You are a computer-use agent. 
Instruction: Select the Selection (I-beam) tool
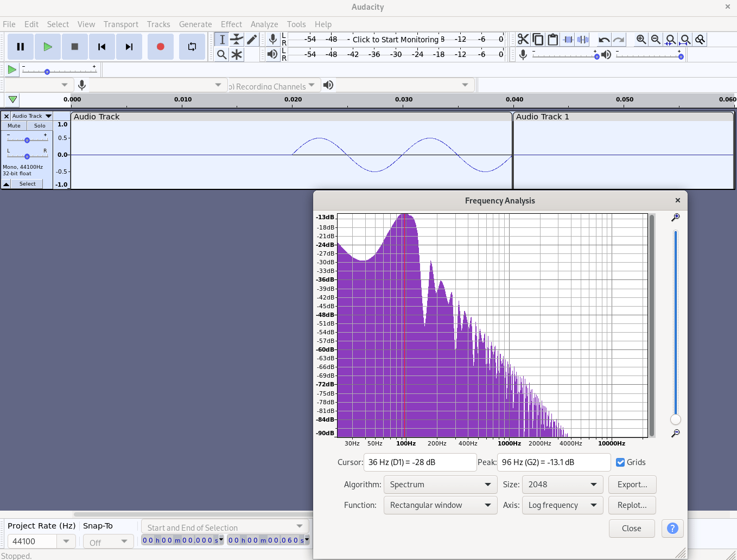point(222,40)
